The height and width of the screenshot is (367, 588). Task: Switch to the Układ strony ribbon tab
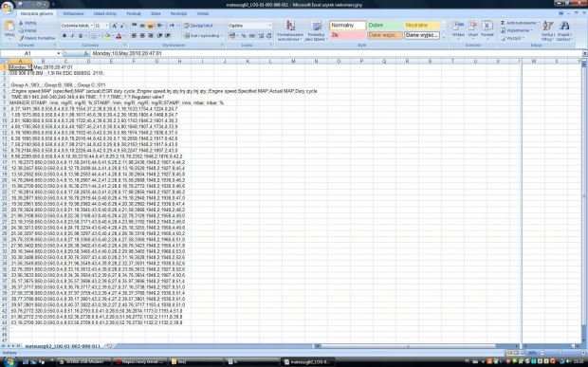(105, 13)
